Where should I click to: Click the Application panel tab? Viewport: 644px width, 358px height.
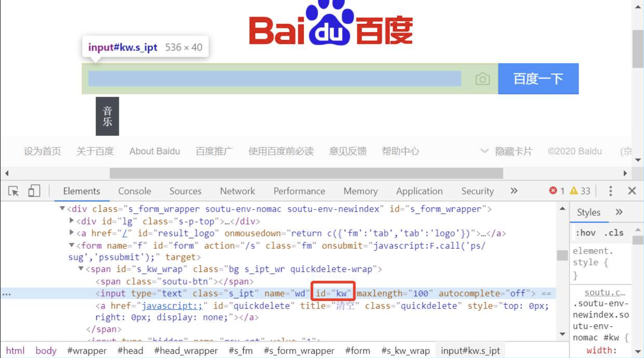pyautogui.click(x=419, y=191)
